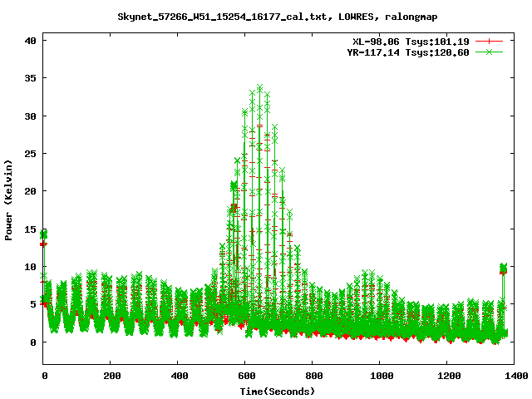
Task: Click y-axis tick label 25
Action: 30,154
